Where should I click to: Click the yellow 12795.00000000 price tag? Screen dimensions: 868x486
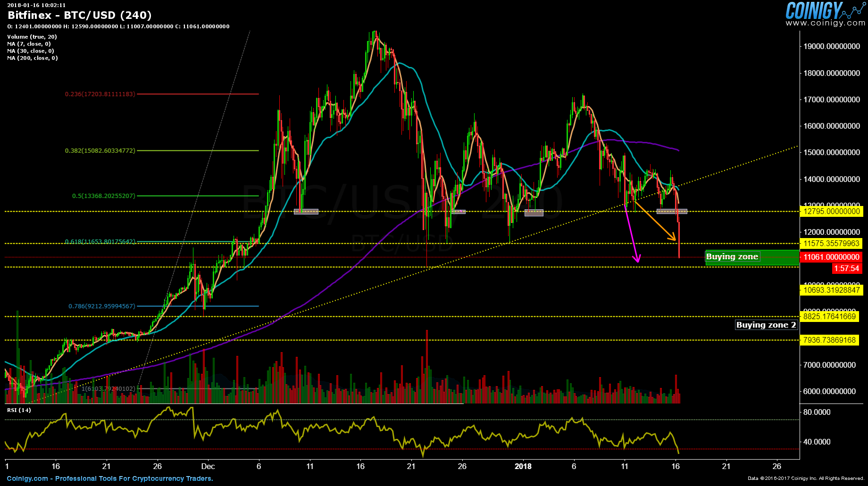point(832,211)
